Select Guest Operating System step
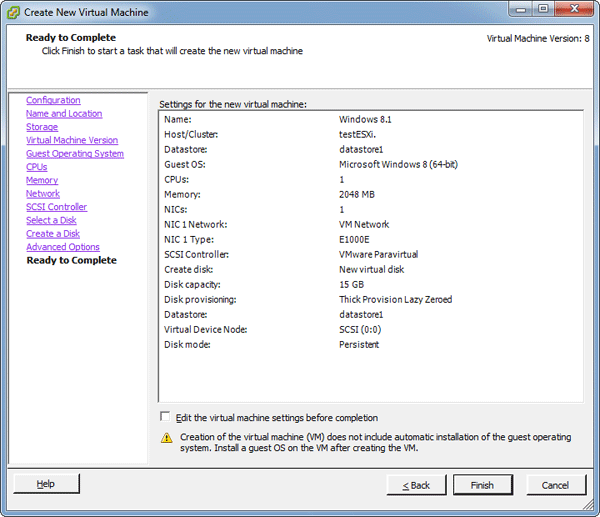600x517 pixels. click(x=75, y=154)
